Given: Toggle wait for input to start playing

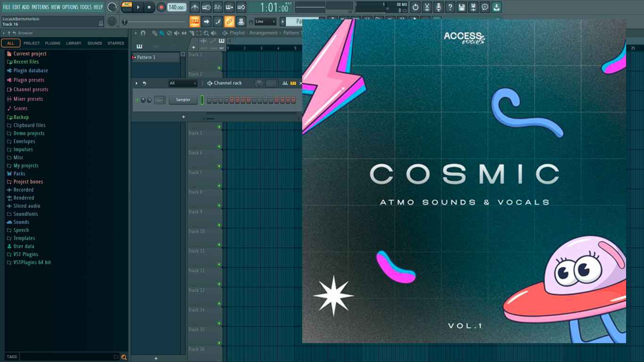Looking at the screenshot, I should tap(206, 7).
